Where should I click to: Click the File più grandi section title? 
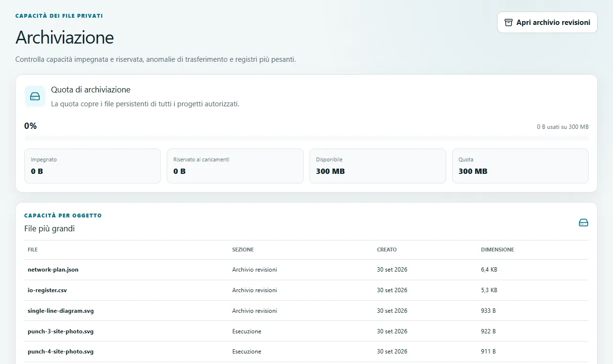49,228
